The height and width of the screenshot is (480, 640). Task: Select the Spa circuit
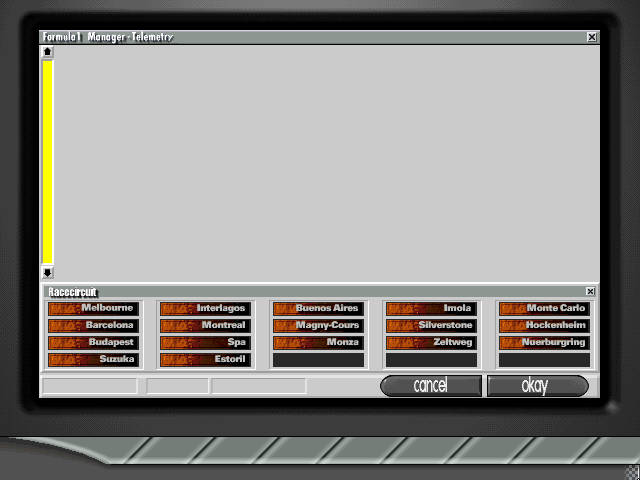pyautogui.click(x=206, y=343)
